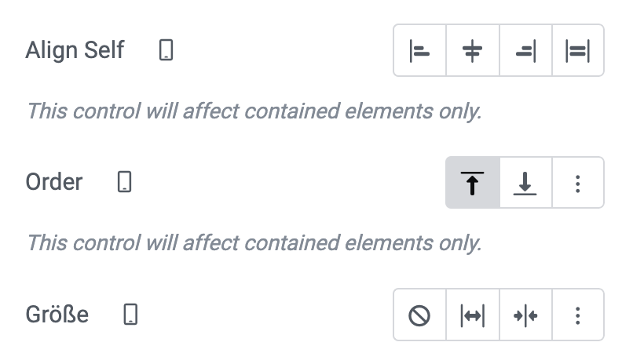Click the Größe label
The width and height of the screenshot is (633, 364).
(57, 314)
